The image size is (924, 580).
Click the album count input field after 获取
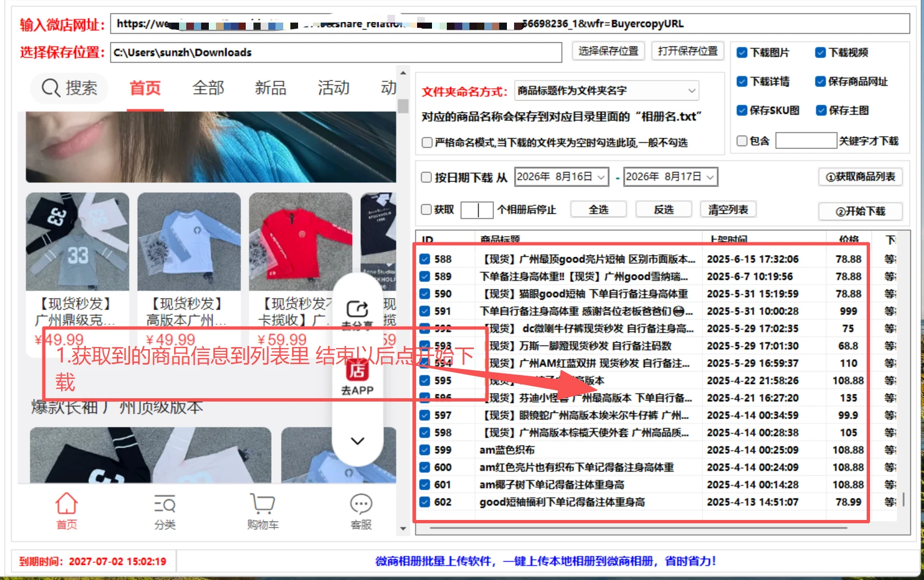click(477, 210)
